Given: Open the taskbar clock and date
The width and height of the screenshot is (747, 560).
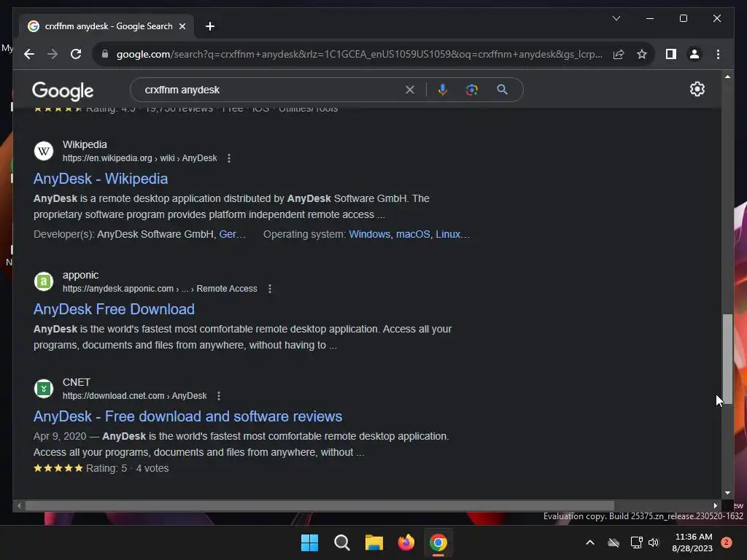Looking at the screenshot, I should [x=693, y=542].
